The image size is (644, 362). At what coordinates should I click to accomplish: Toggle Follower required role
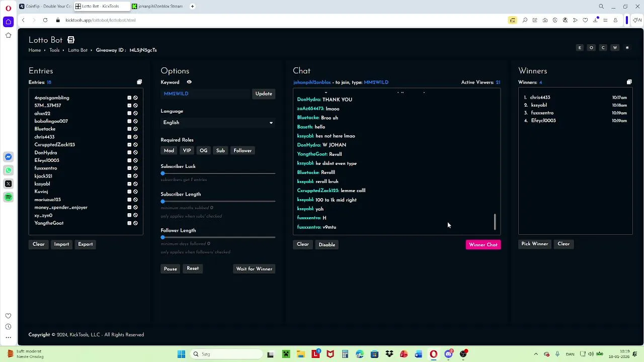click(x=243, y=150)
